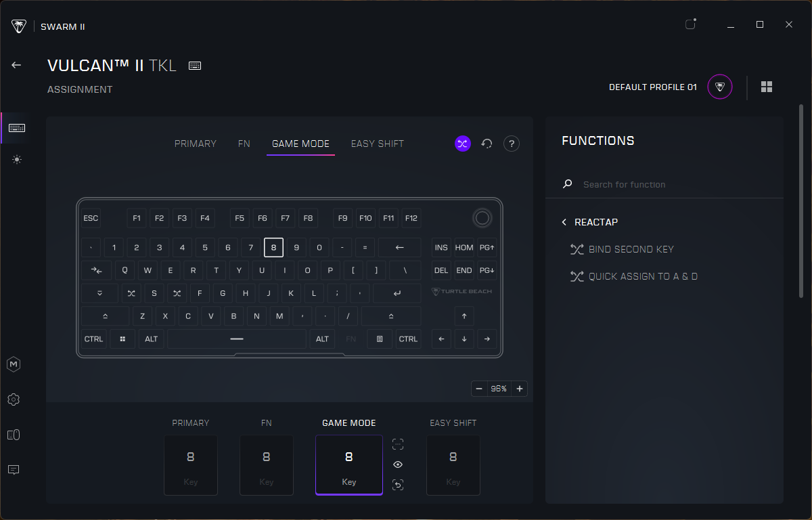Select the volume knob on the keyboard
The image size is (812, 520).
point(482,218)
